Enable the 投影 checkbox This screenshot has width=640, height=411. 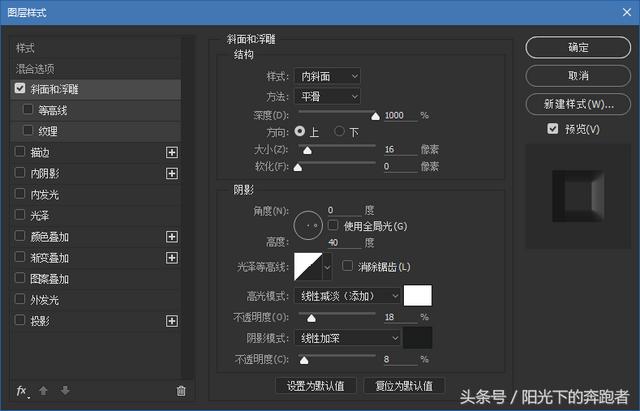20,320
